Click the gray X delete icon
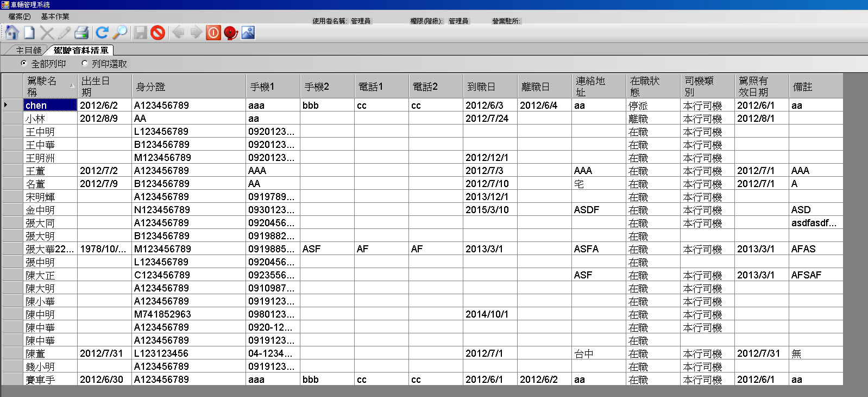 [47, 33]
